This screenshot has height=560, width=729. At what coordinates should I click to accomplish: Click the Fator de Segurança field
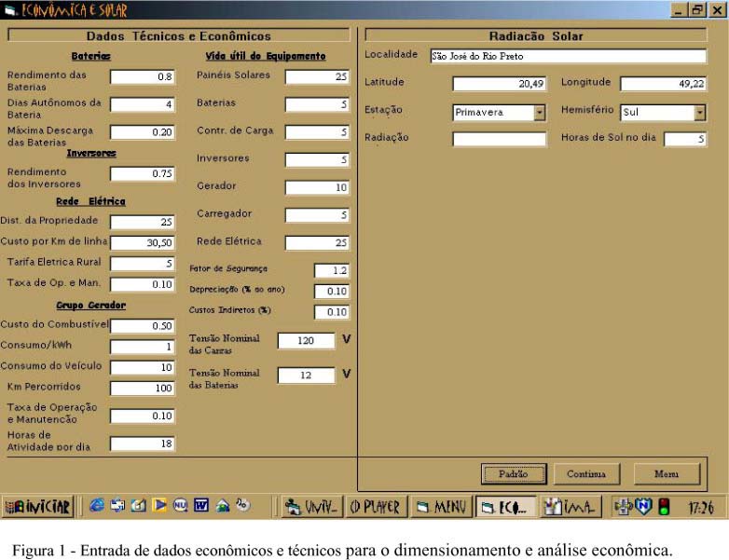[331, 270]
